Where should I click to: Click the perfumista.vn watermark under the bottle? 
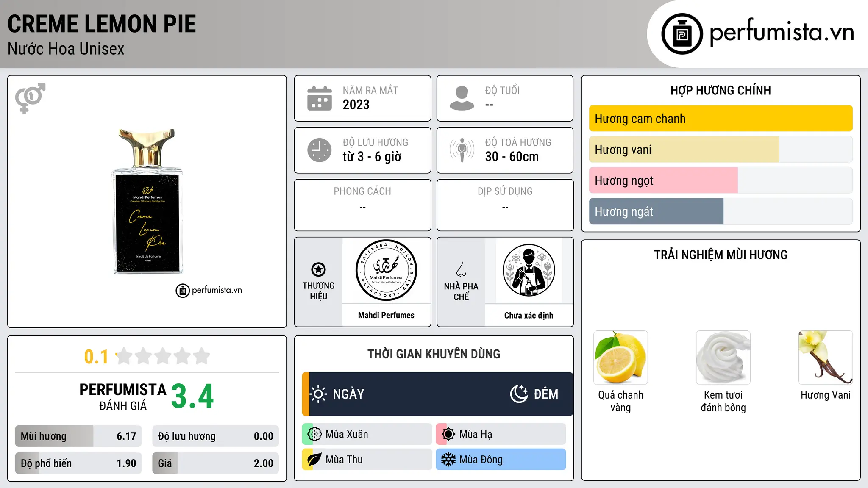tap(209, 291)
